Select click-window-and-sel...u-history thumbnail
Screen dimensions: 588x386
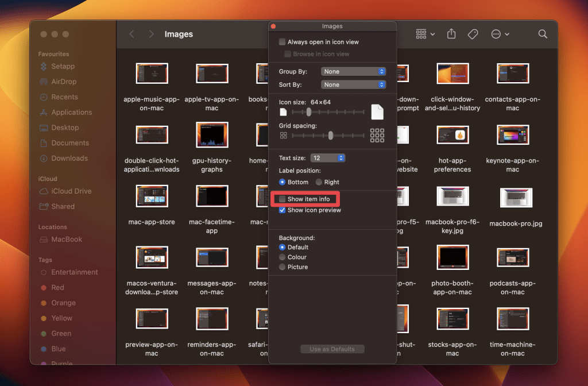pos(452,73)
